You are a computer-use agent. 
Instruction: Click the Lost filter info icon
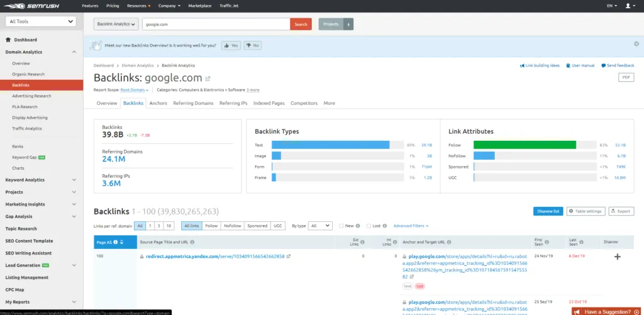coord(384,226)
